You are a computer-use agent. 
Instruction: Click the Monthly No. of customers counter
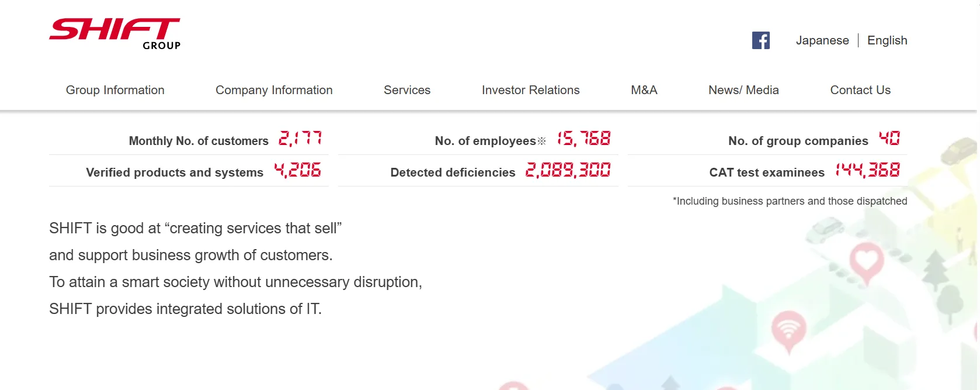coord(300,139)
